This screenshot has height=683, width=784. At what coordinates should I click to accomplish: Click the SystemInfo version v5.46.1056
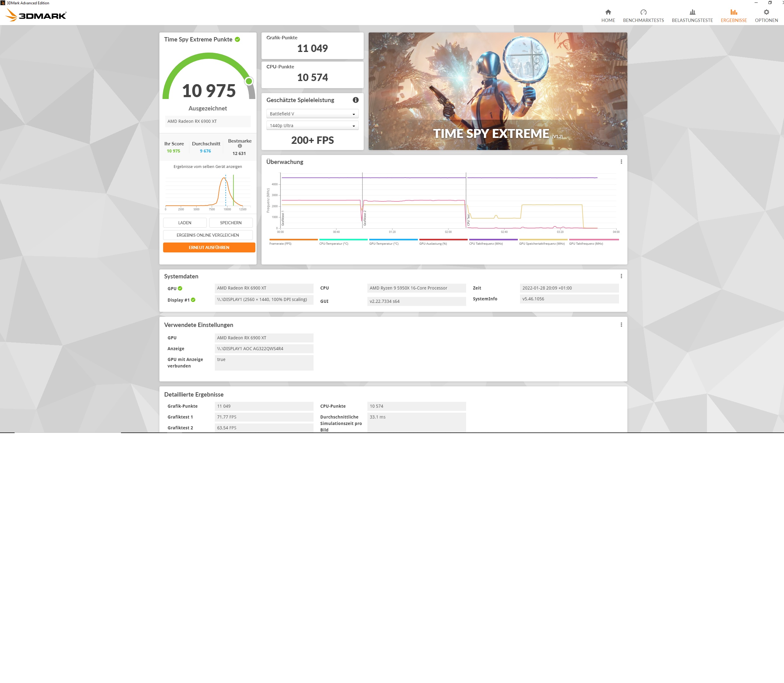569,299
